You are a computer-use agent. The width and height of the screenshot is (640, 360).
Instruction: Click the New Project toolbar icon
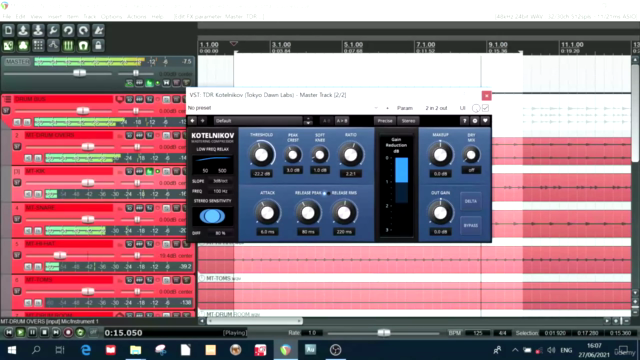[8, 30]
